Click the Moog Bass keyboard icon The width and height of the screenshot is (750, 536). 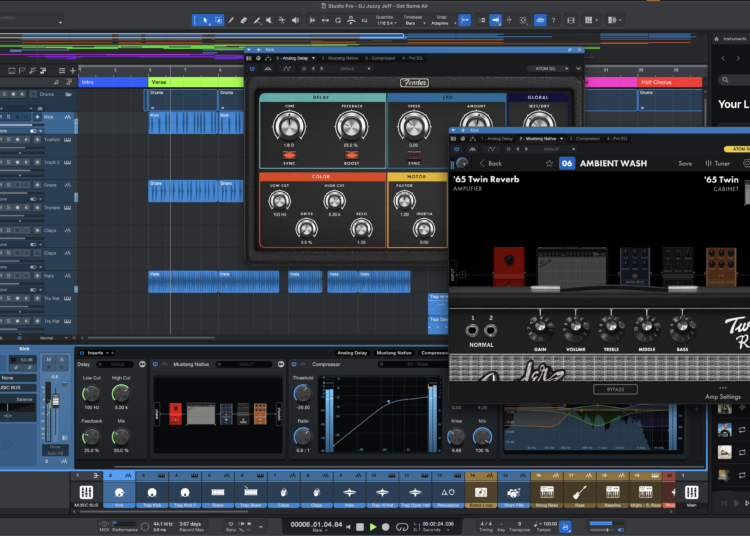click(x=546, y=492)
